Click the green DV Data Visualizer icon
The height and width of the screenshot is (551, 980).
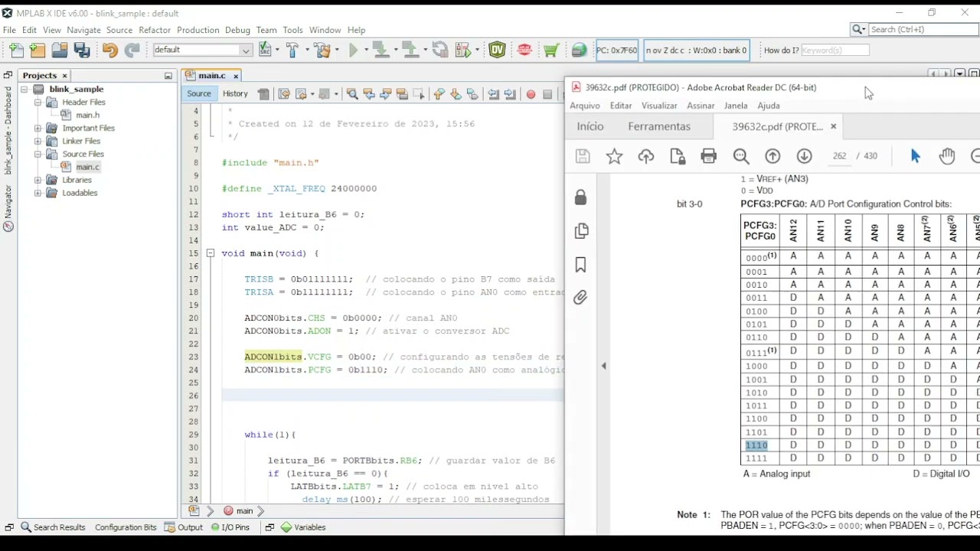[x=498, y=51]
